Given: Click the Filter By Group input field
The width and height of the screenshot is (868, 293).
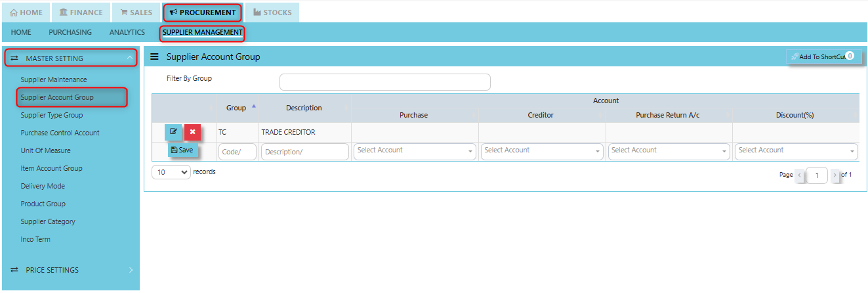Looking at the screenshot, I should tap(385, 82).
